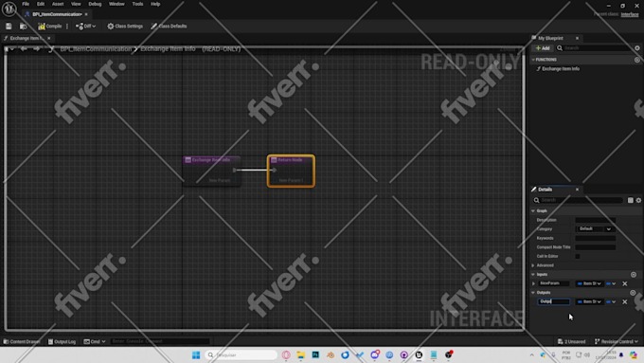The height and width of the screenshot is (363, 644).
Task: Click the Description input field
Action: click(595, 220)
